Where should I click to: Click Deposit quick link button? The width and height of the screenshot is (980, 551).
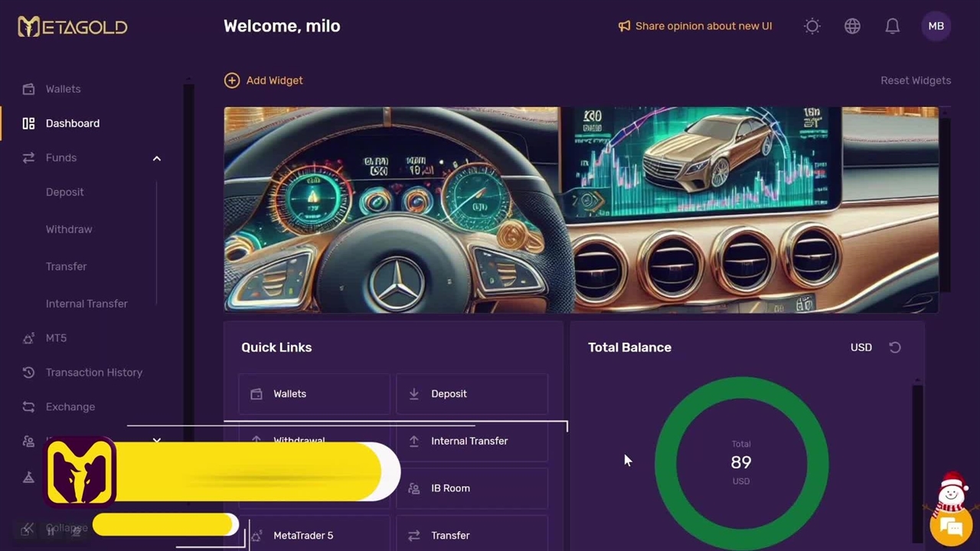point(472,393)
